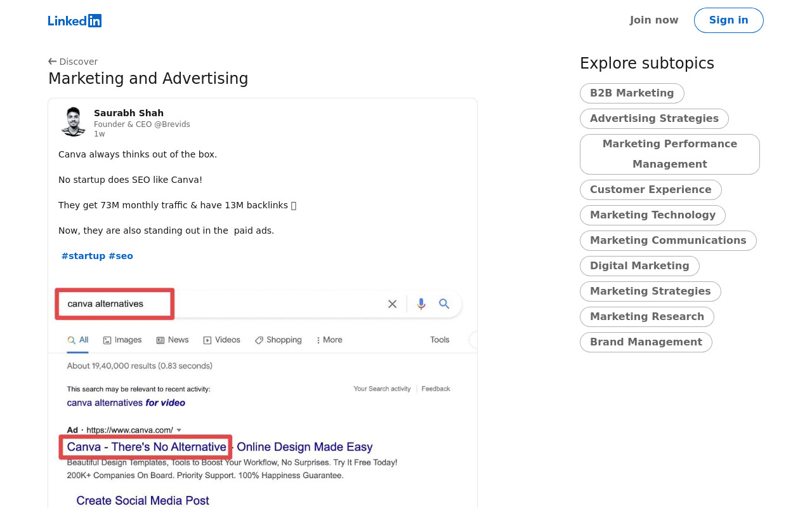Select the B2B Marketing subtopic
The height and width of the screenshot is (508, 812).
632,93
